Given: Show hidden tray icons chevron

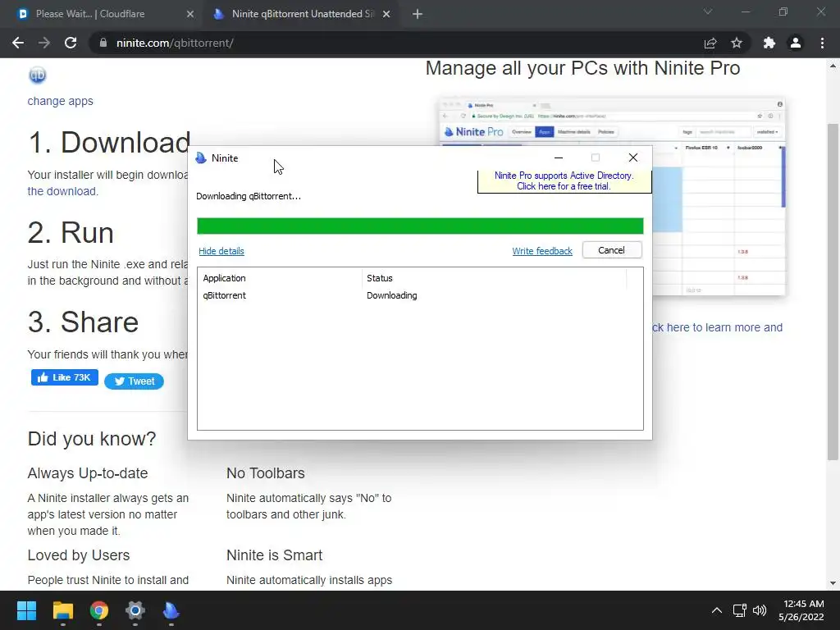Looking at the screenshot, I should click(x=717, y=610).
